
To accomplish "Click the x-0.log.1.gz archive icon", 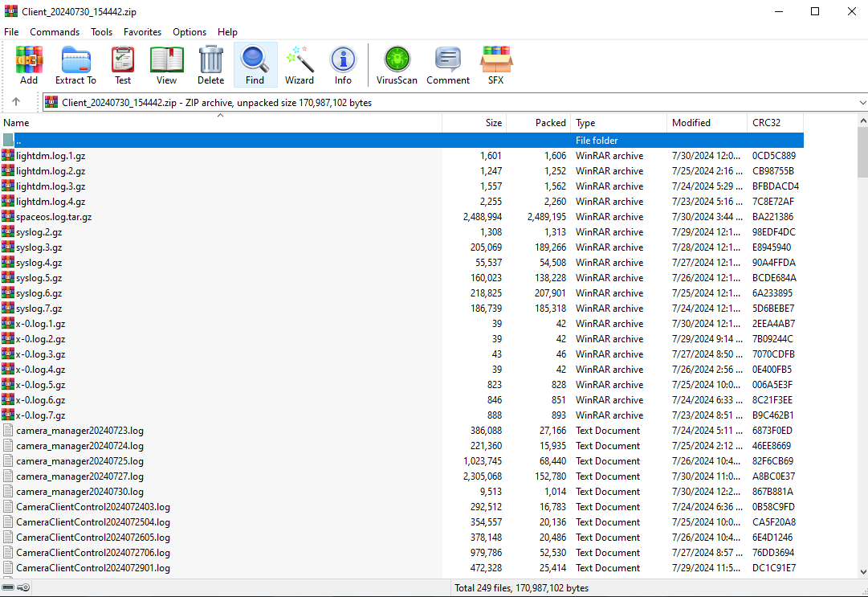I will (x=8, y=324).
